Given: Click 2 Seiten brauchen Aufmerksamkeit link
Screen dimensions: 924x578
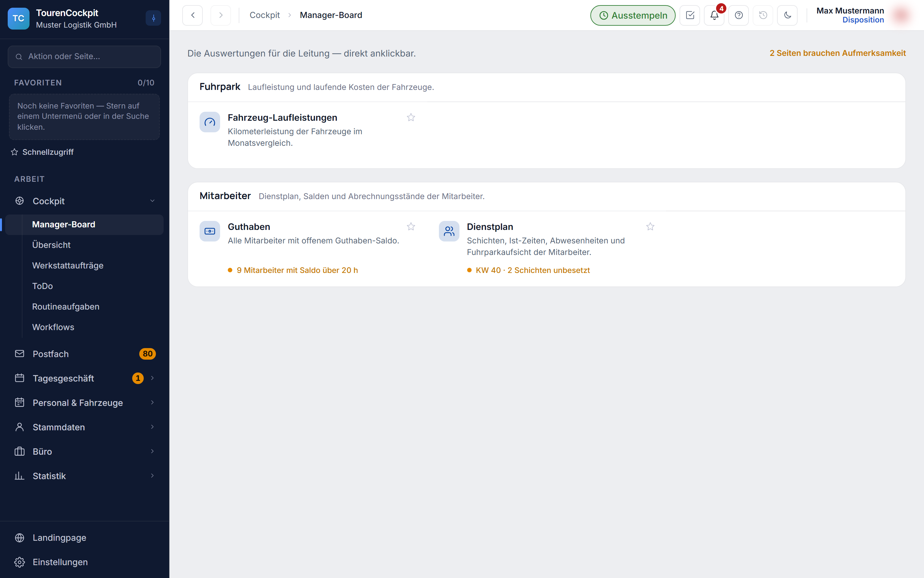Looking at the screenshot, I should (x=837, y=53).
